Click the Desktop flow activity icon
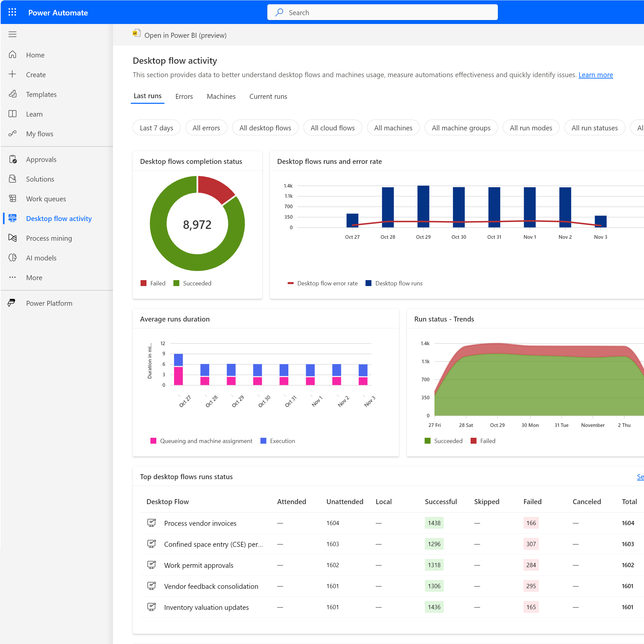 pyautogui.click(x=12, y=218)
